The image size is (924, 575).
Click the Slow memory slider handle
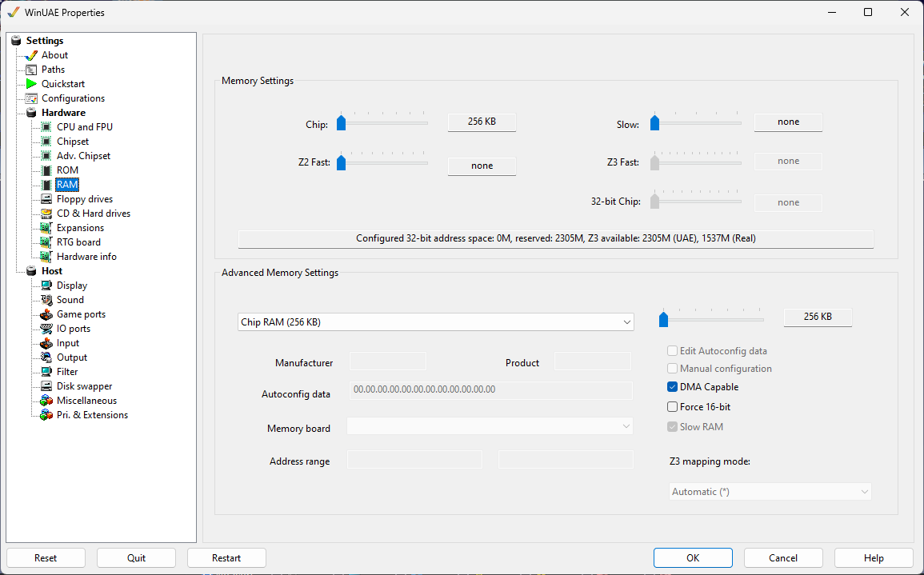(654, 123)
